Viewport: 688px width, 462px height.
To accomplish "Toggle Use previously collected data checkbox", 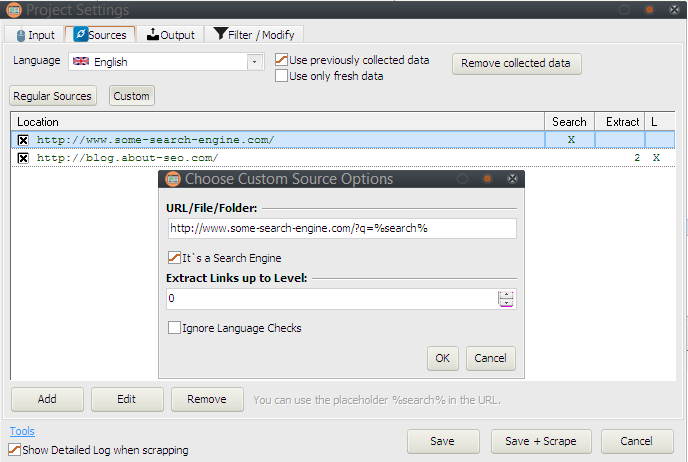I will (282, 60).
